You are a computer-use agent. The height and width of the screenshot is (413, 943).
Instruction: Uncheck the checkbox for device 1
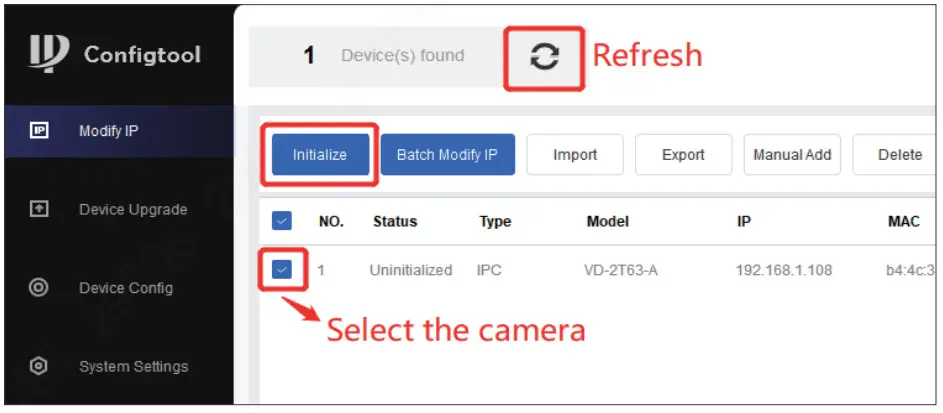pos(282,269)
